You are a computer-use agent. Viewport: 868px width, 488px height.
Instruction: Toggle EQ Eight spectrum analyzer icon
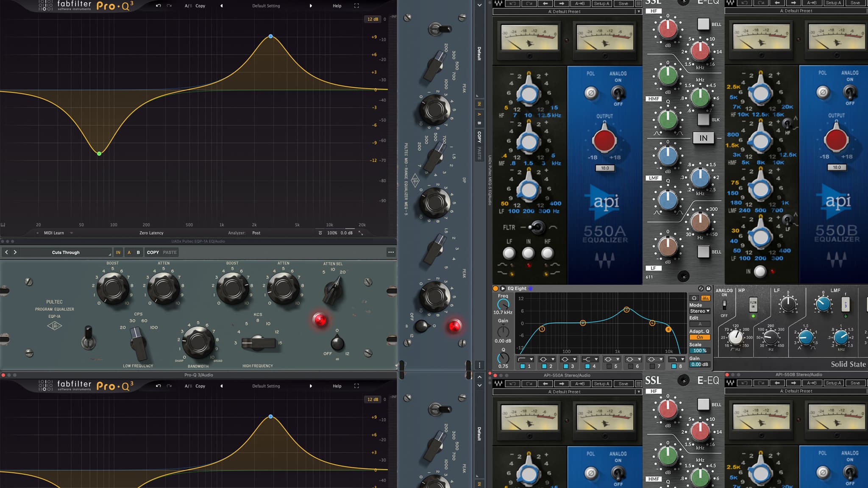click(x=706, y=298)
